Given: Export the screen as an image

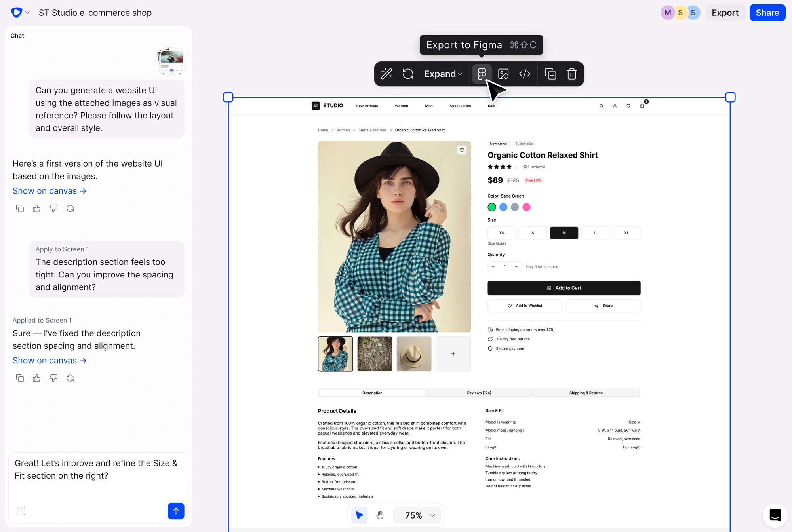Looking at the screenshot, I should pyautogui.click(x=503, y=74).
